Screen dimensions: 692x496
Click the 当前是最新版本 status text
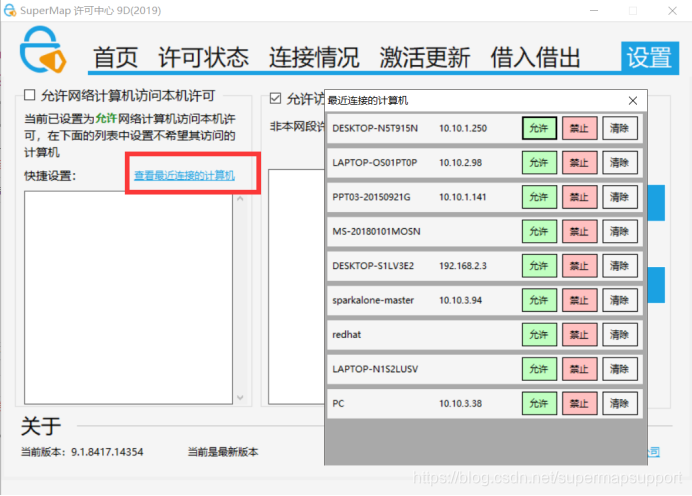223,452
